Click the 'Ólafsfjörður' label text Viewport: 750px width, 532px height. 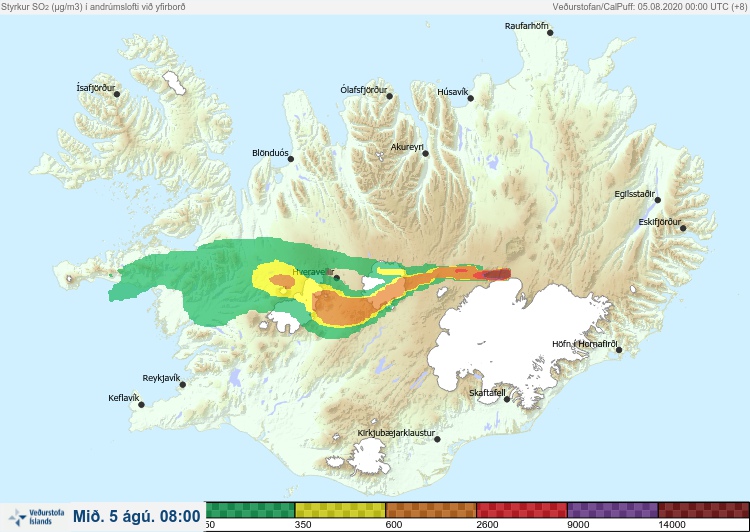364,90
